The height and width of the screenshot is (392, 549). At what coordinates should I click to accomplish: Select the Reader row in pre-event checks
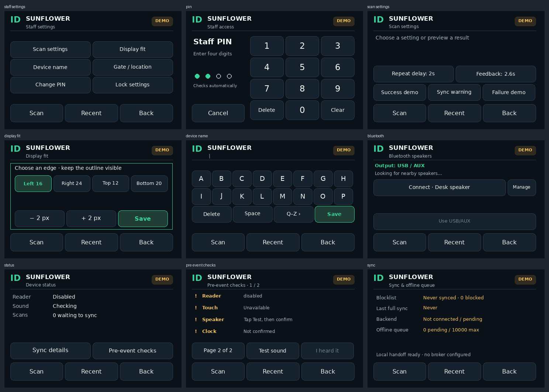[x=273, y=296]
